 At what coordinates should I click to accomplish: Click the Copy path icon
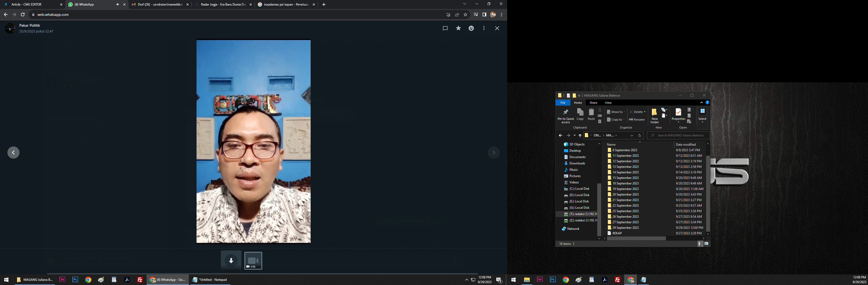pyautogui.click(x=600, y=116)
